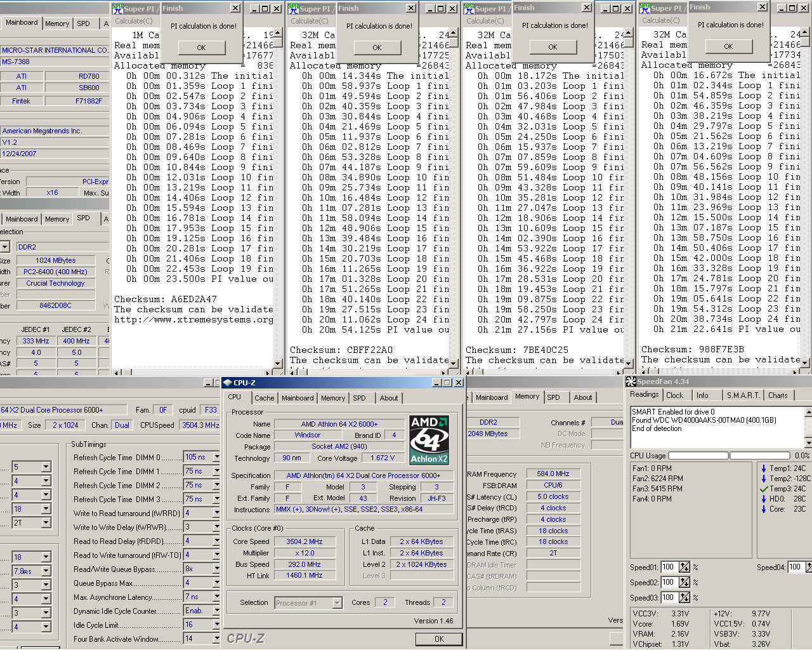The width and height of the screenshot is (812, 650).
Task: Click the Core temperature arrow icon in SpeedFan
Action: coord(764,509)
